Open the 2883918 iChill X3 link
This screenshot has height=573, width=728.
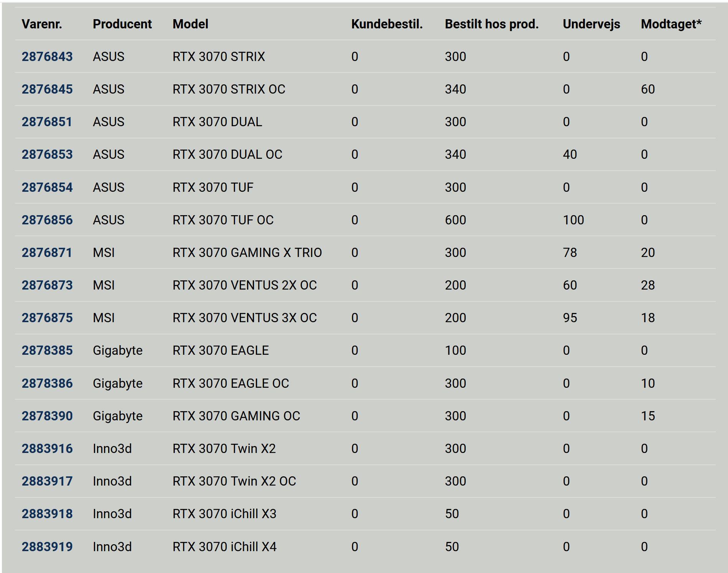point(47,514)
